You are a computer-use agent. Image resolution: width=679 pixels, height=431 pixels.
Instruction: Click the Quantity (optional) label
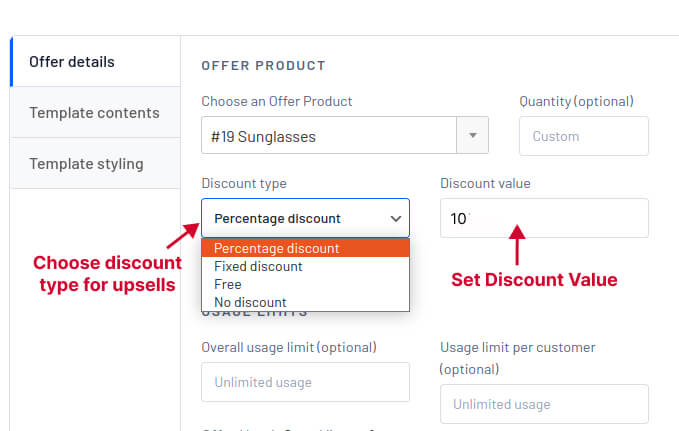point(576,101)
